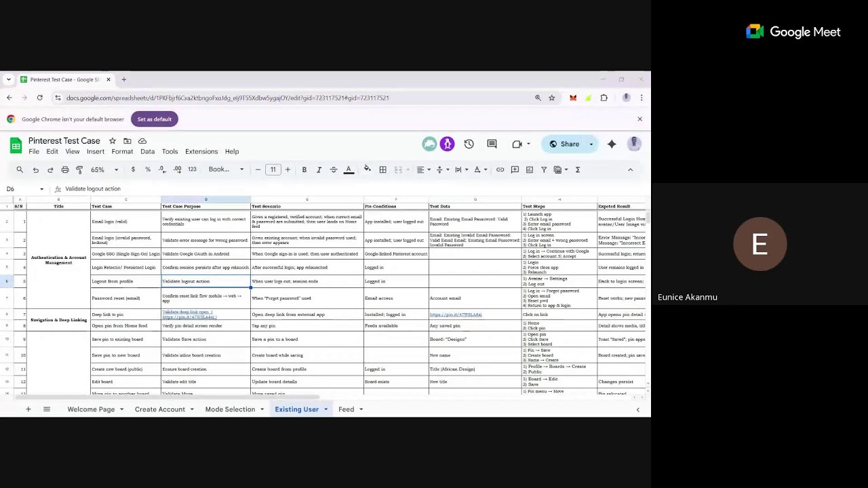Click the Set as default button
This screenshot has width=868, height=488.
point(155,119)
